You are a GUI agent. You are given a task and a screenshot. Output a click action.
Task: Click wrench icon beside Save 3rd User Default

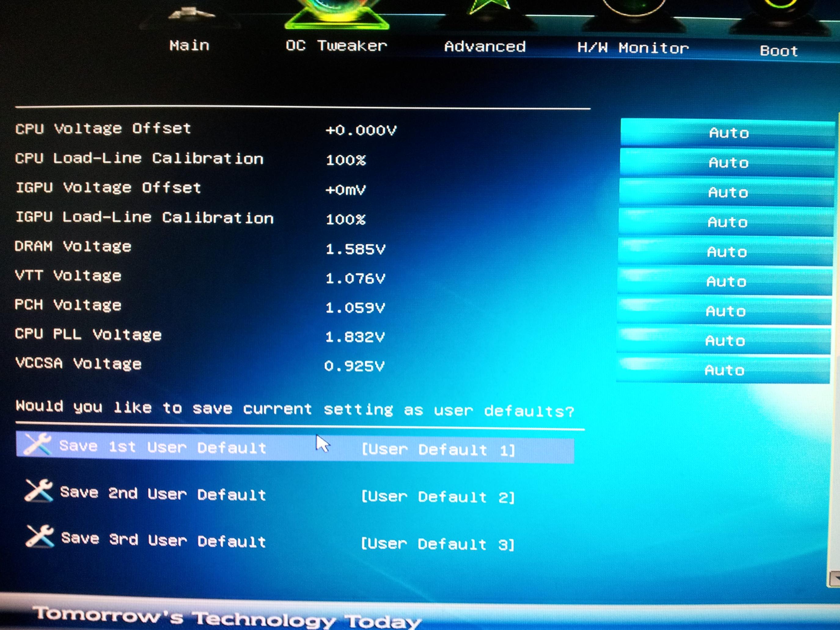[39, 536]
